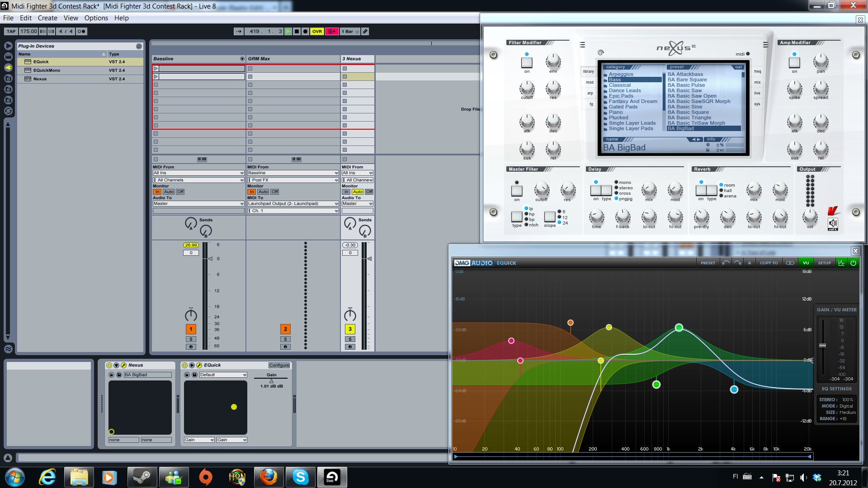
Task: Open the Nexus plug-in window wrench
Action: 123,365
